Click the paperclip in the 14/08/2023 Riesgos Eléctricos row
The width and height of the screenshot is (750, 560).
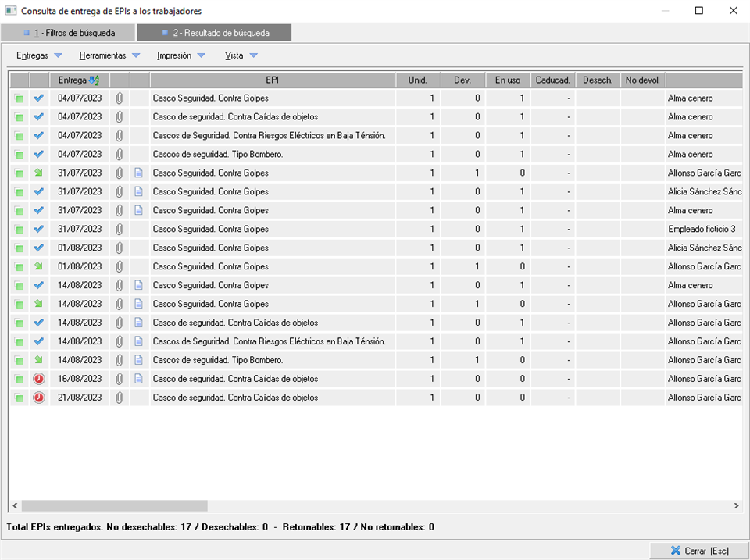point(119,341)
